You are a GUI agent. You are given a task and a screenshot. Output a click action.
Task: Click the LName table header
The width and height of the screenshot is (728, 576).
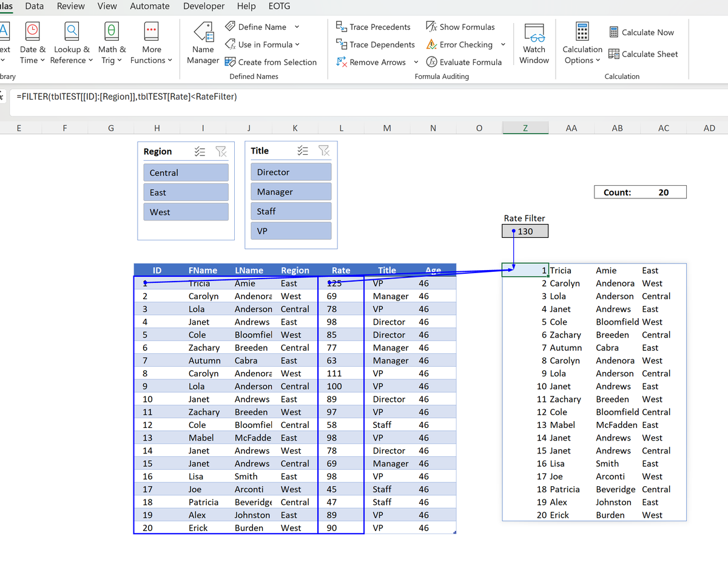tap(249, 270)
